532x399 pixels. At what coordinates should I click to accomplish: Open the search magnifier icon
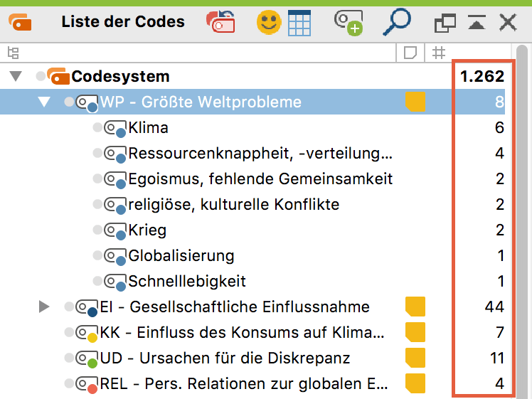pyautogui.click(x=397, y=22)
